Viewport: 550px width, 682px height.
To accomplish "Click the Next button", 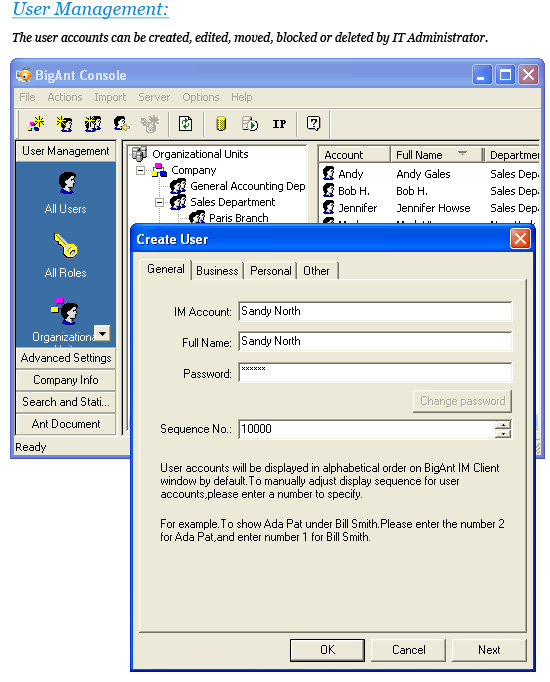I will 489,650.
